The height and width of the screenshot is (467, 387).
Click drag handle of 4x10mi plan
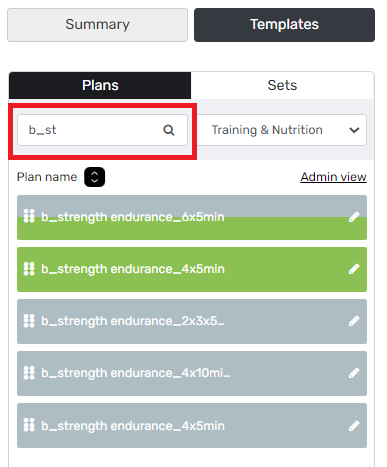click(x=29, y=373)
